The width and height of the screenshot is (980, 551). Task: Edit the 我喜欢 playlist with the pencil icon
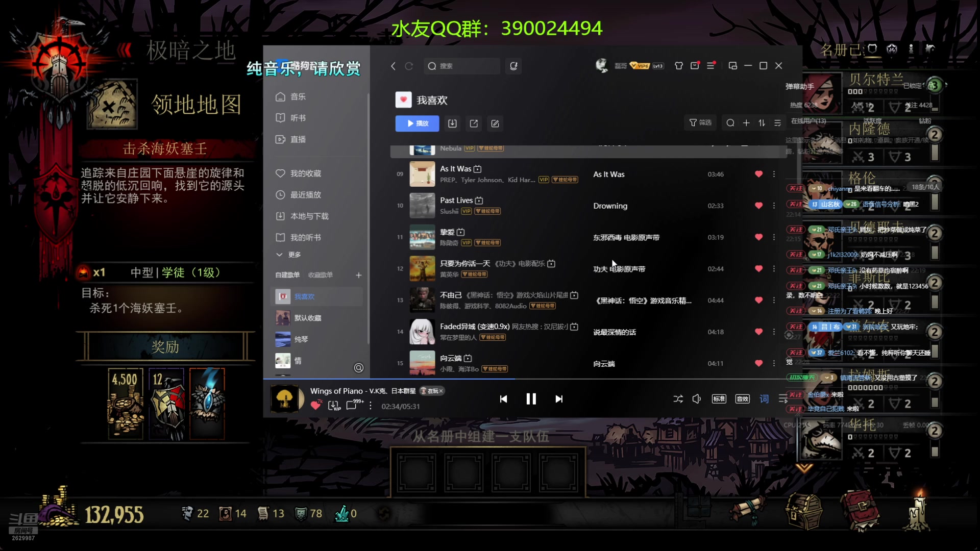pyautogui.click(x=495, y=123)
